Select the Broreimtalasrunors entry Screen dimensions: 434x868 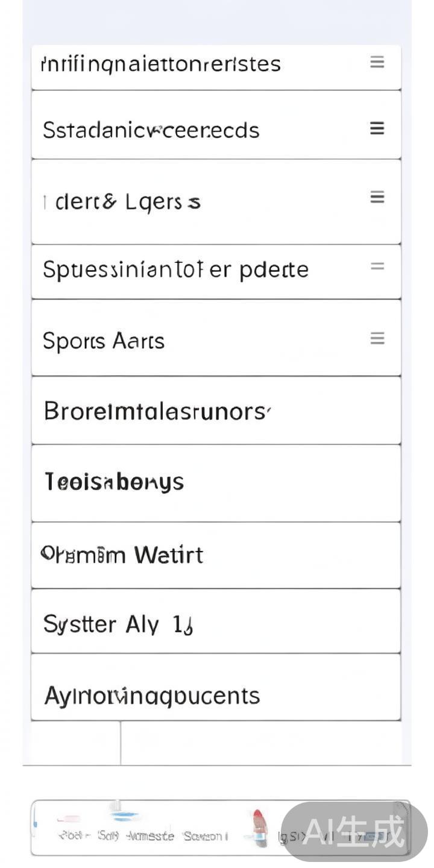tap(154, 412)
